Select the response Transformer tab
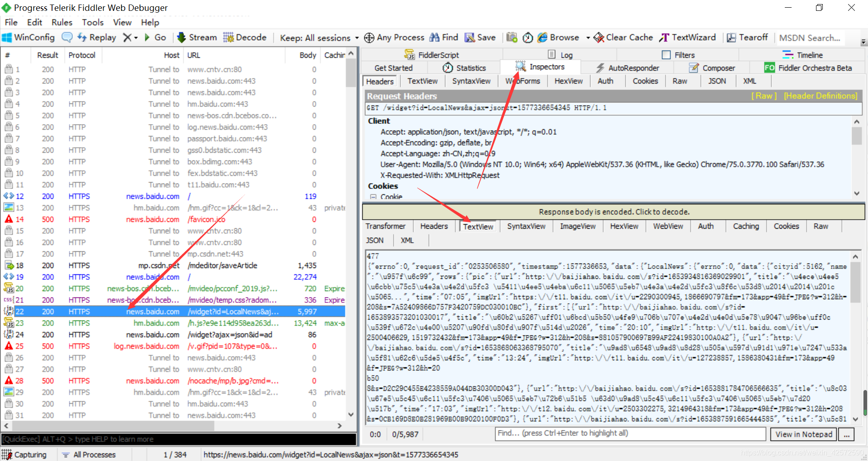 click(386, 226)
